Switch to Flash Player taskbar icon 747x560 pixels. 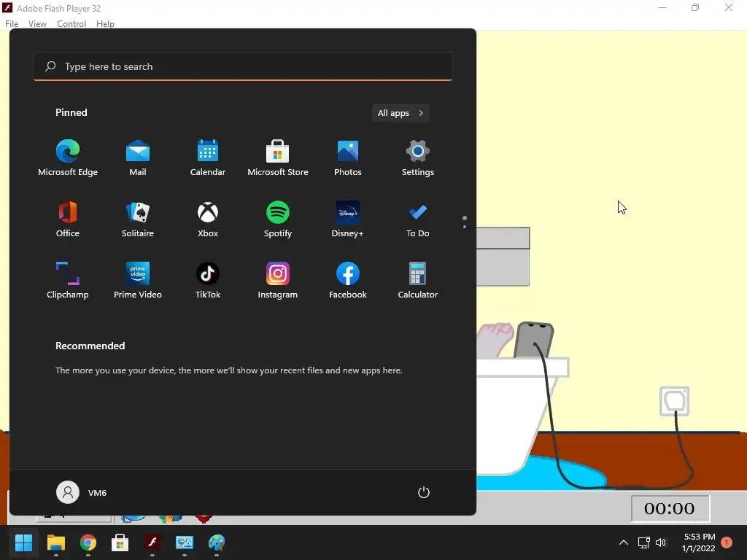[x=152, y=542]
